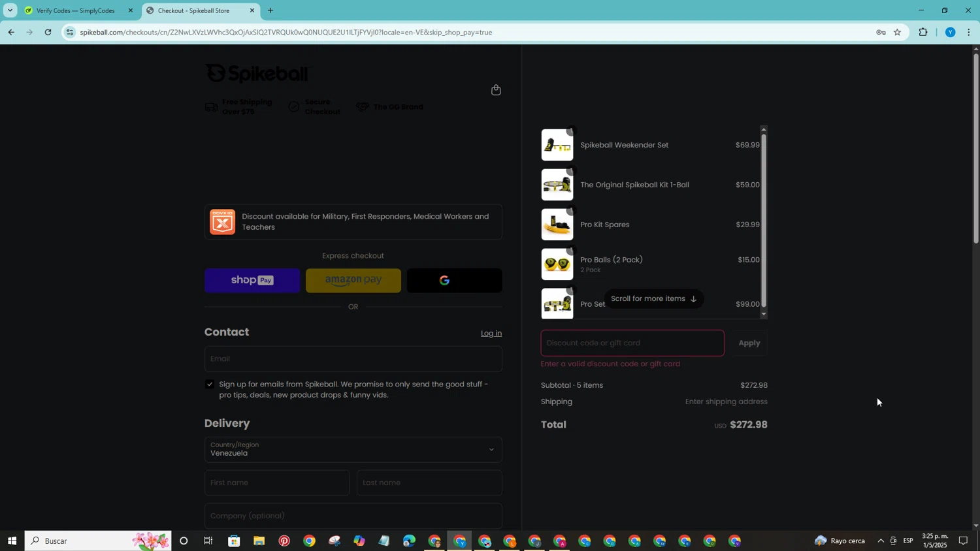Reload the page
Image resolution: width=980 pixels, height=551 pixels.
click(48, 32)
